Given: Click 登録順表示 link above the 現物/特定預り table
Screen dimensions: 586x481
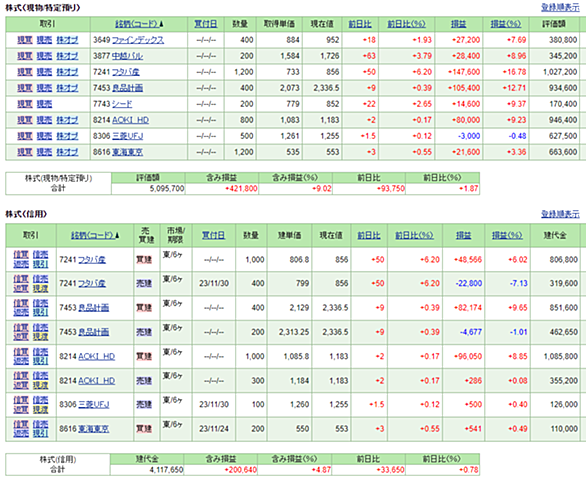Looking at the screenshot, I should (560, 7).
